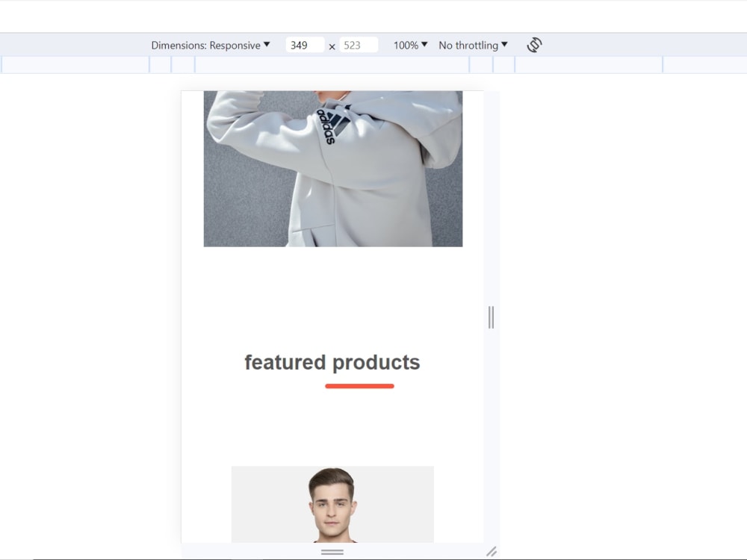Click the adidas hoodie hero image
This screenshot has height=560, width=747.
pos(332,168)
